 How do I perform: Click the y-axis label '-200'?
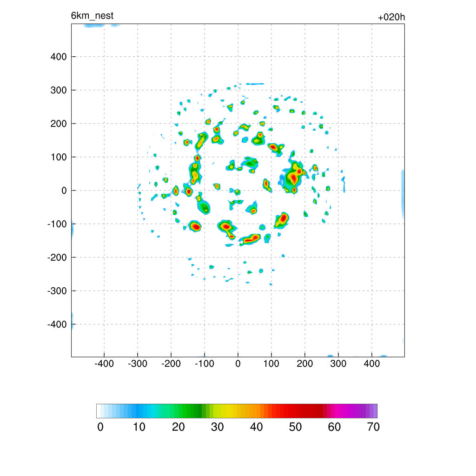57,258
